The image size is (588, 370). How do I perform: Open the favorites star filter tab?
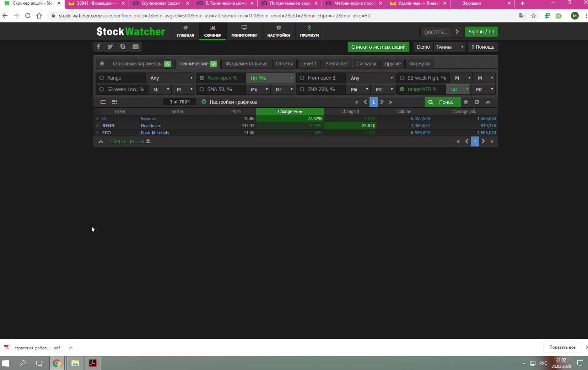pyautogui.click(x=102, y=64)
